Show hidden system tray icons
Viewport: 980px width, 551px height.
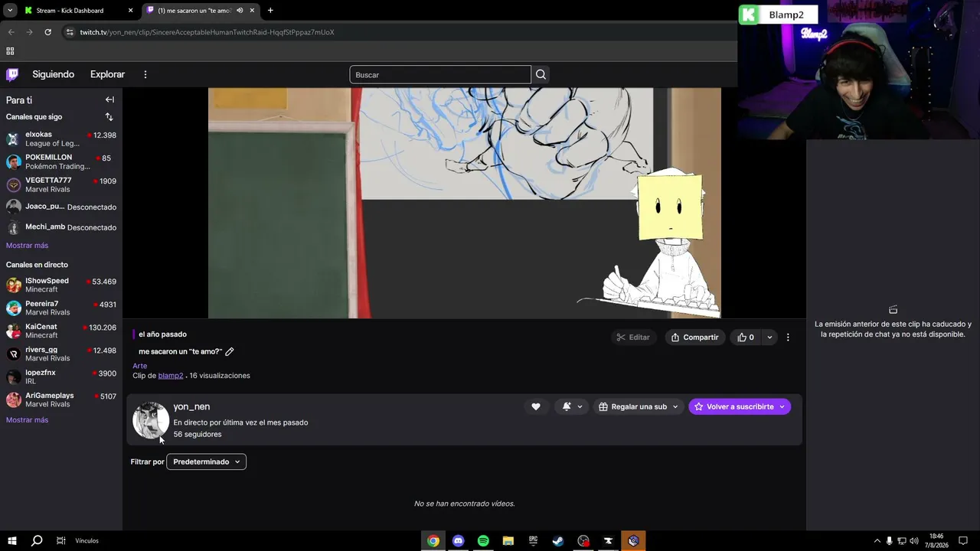(877, 541)
